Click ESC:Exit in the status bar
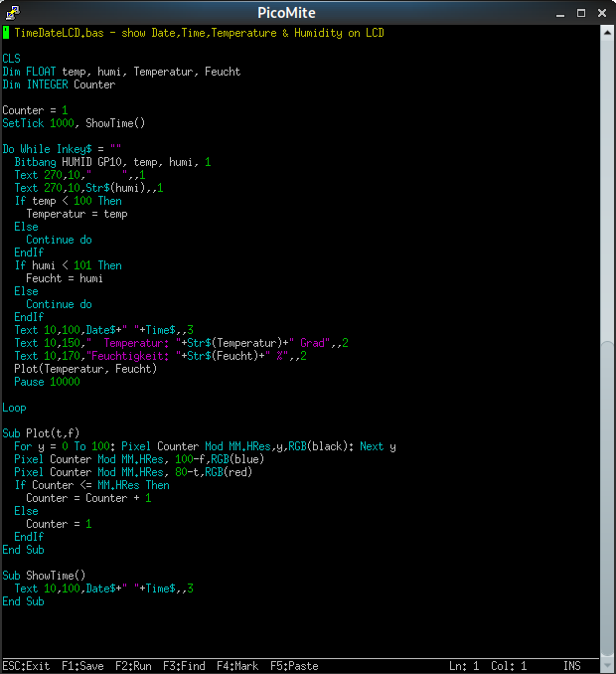The height and width of the screenshot is (674, 616). pos(26,666)
